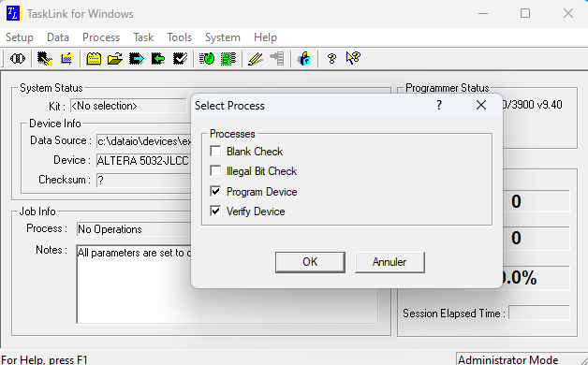
Task: Click the Process field No Operations
Action: coord(134,229)
